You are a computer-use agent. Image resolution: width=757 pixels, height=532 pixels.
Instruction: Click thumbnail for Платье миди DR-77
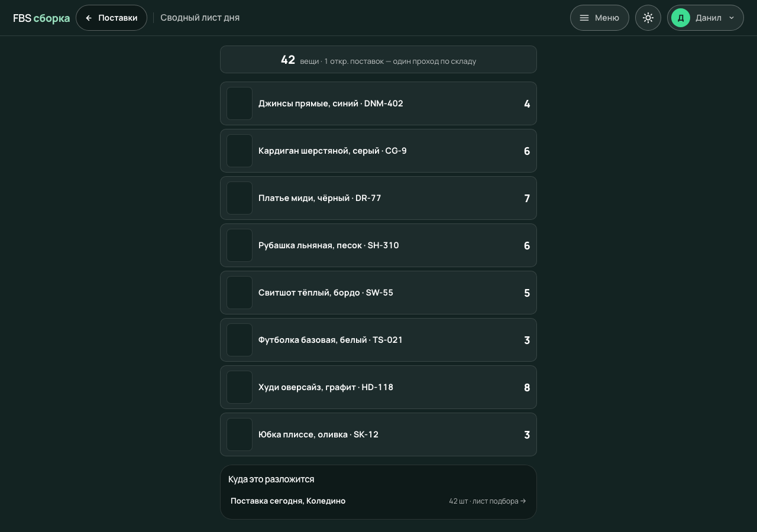(x=240, y=198)
